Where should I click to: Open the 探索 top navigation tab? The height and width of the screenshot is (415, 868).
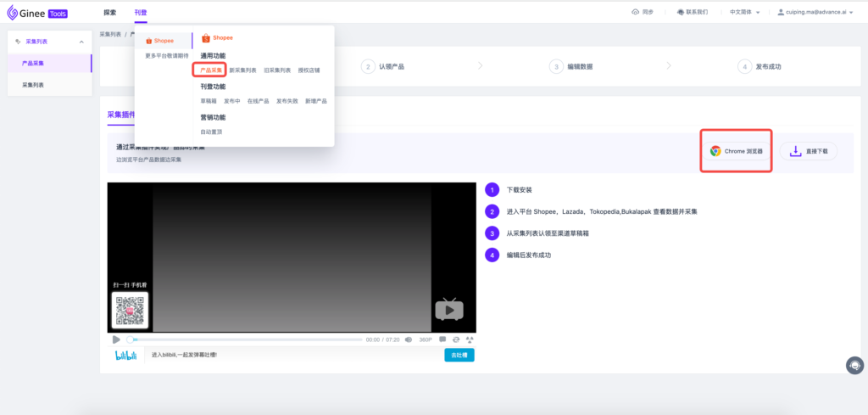[110, 13]
